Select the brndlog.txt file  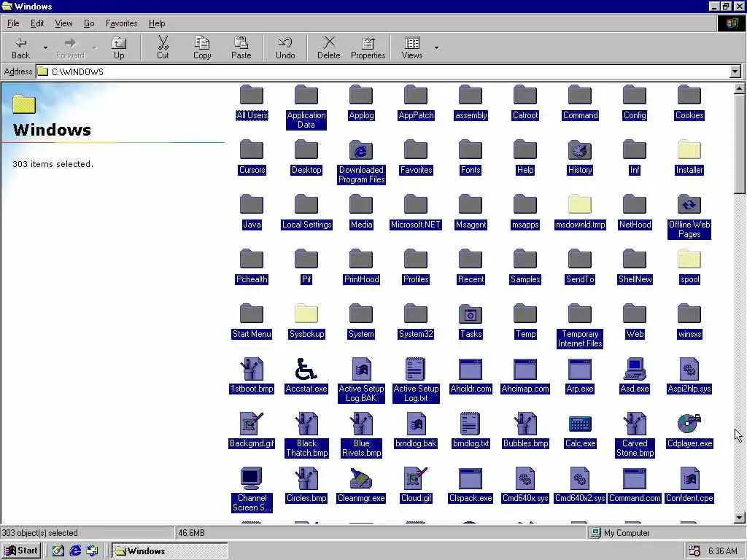(x=471, y=430)
